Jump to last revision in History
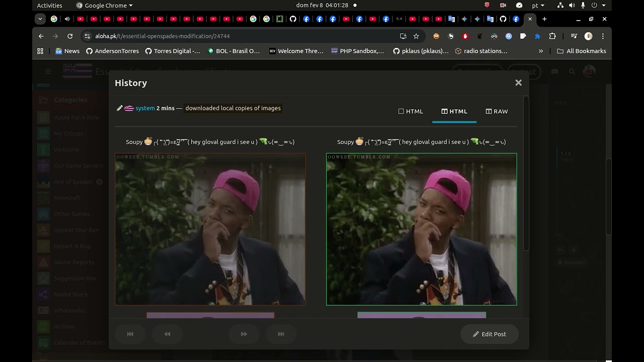This screenshot has width=644, height=362. [x=281, y=334]
